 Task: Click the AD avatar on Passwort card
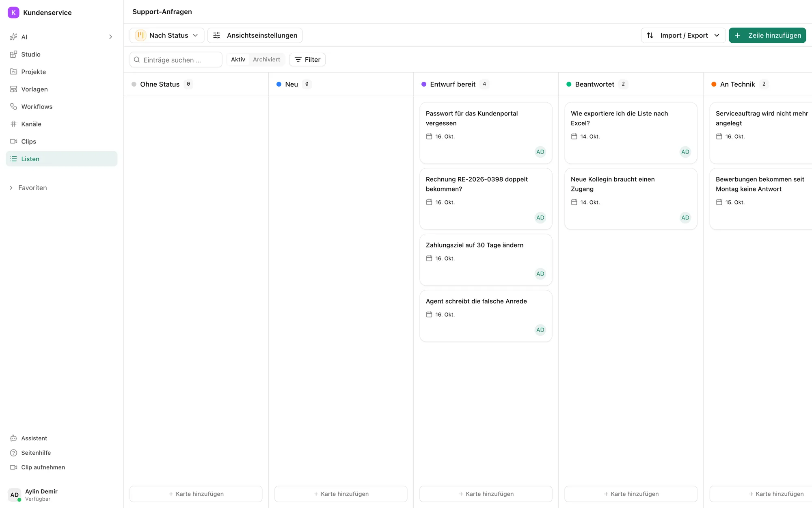[540, 152]
